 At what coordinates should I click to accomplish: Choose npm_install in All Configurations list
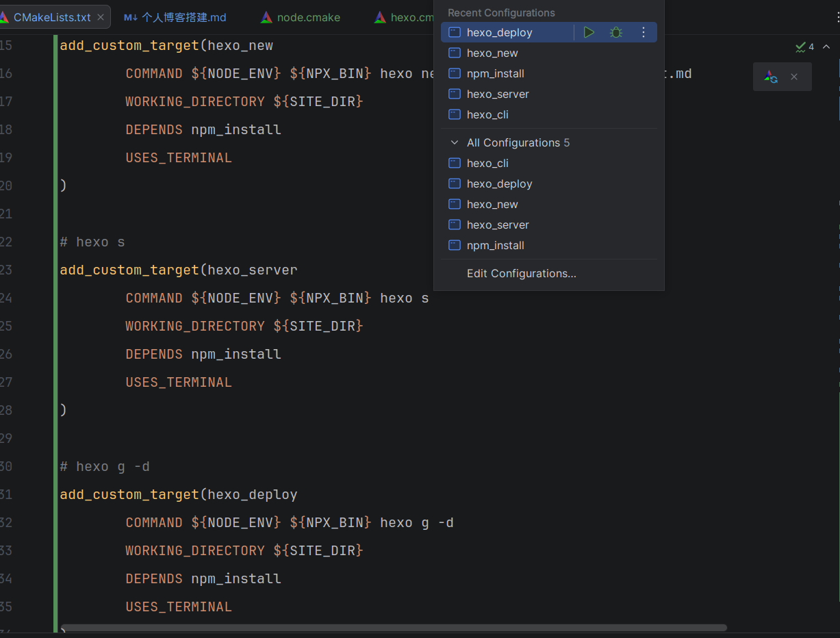495,245
